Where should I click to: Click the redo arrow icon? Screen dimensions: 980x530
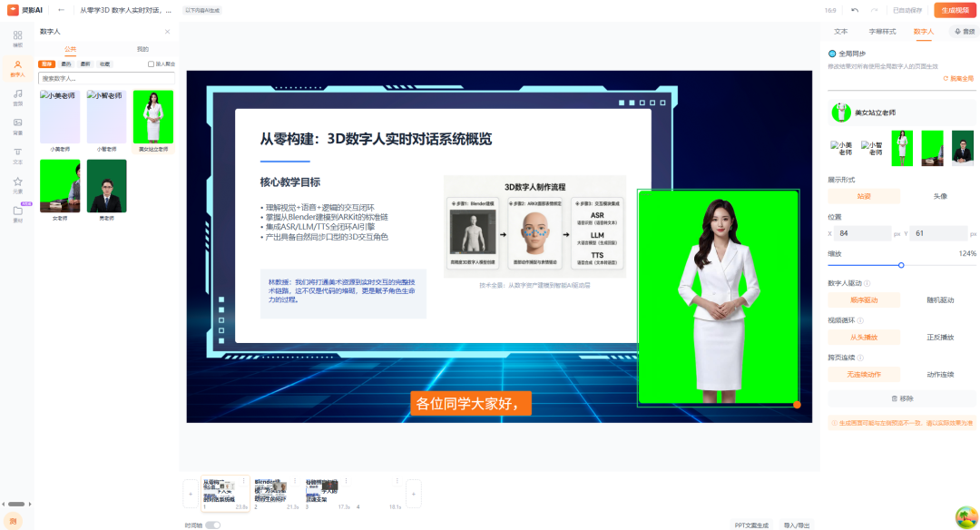click(x=874, y=10)
